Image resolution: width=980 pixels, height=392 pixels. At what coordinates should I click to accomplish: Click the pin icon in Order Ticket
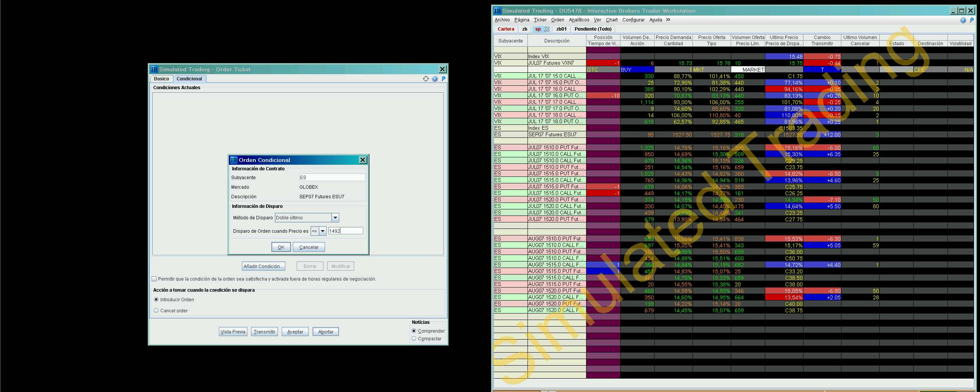(443, 78)
